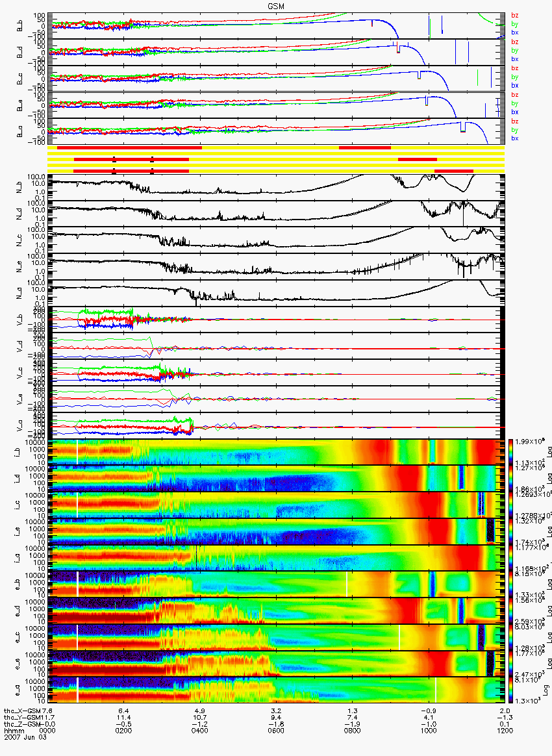The width and height of the screenshot is (552, 756).
Task: Click the white gap line in e_a spectrogram near 1000
Action: click(x=435, y=690)
